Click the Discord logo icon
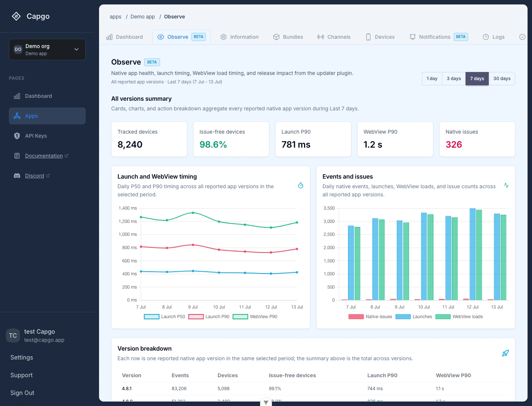The image size is (532, 406). (x=17, y=176)
